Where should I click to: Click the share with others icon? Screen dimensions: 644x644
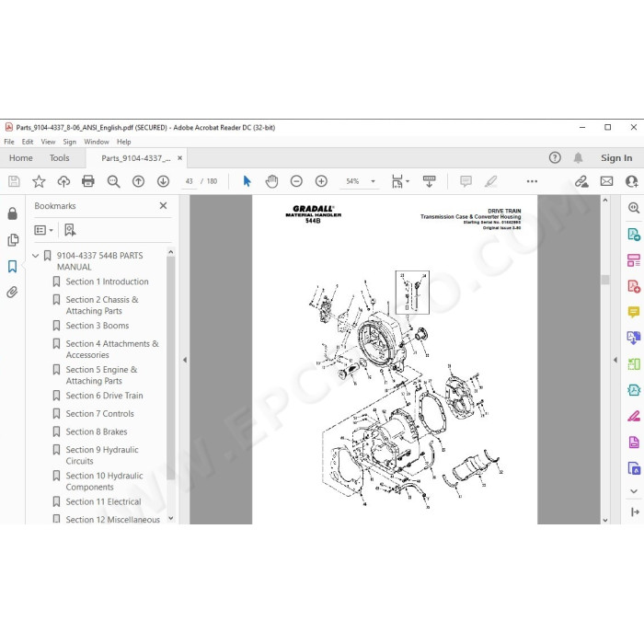click(631, 181)
